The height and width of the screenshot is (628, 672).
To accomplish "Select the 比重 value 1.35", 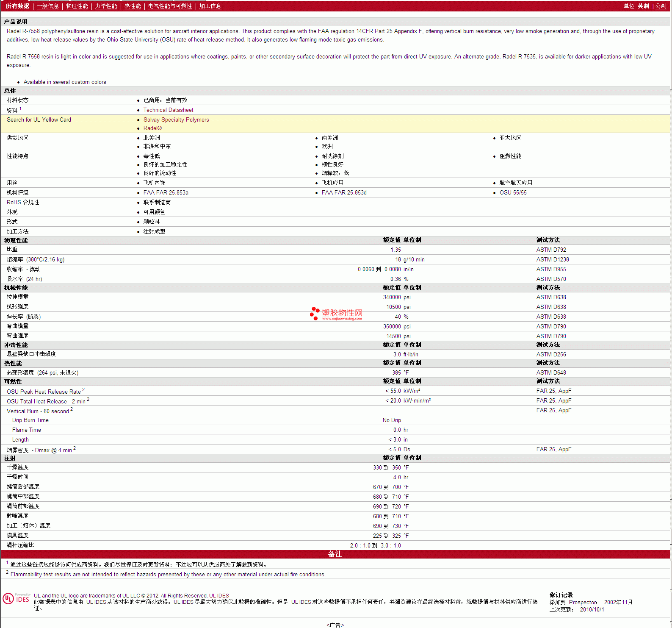I will pos(395,250).
